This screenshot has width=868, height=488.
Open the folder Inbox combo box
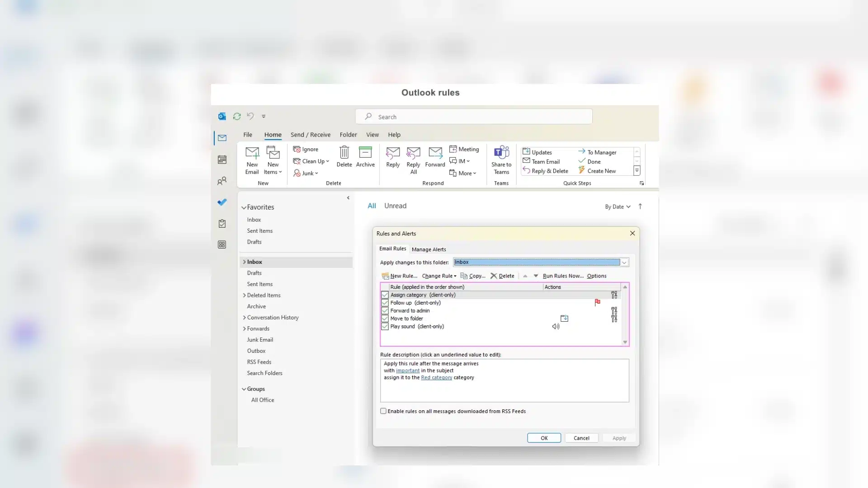pos(541,262)
